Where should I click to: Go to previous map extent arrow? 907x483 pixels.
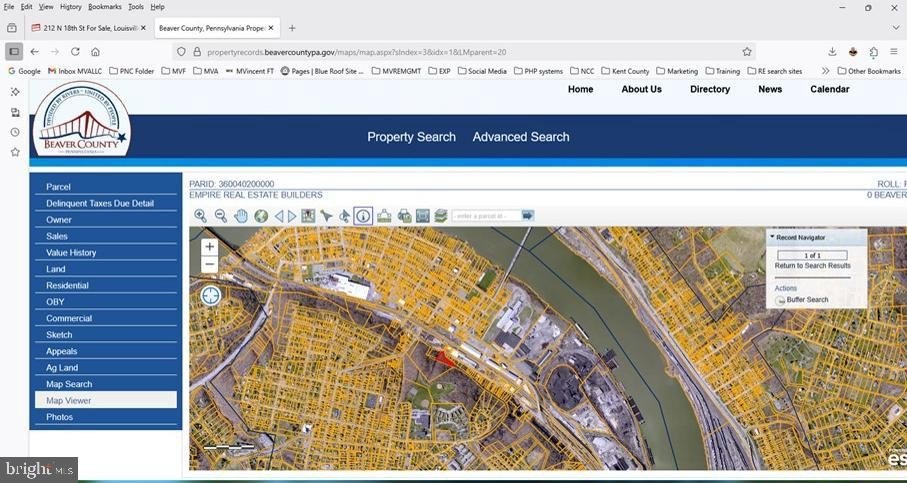point(280,216)
